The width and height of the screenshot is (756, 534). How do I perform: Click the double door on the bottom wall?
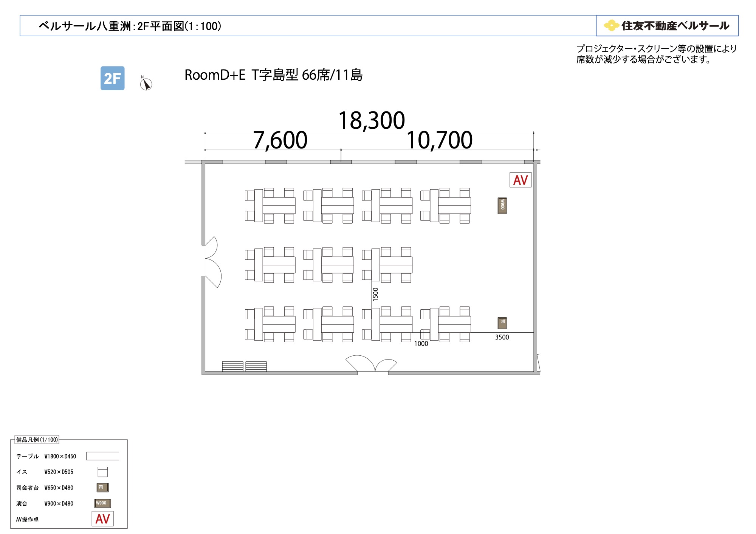[x=372, y=364]
